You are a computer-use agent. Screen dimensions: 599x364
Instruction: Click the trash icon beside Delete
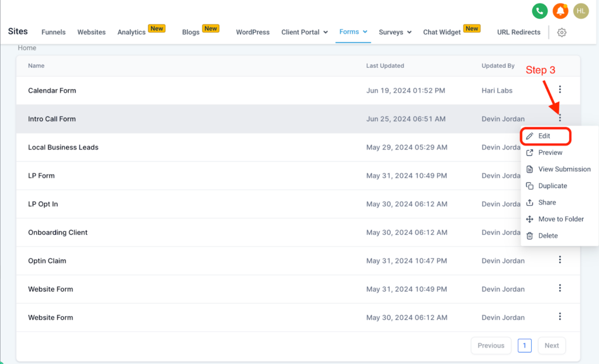pos(529,236)
